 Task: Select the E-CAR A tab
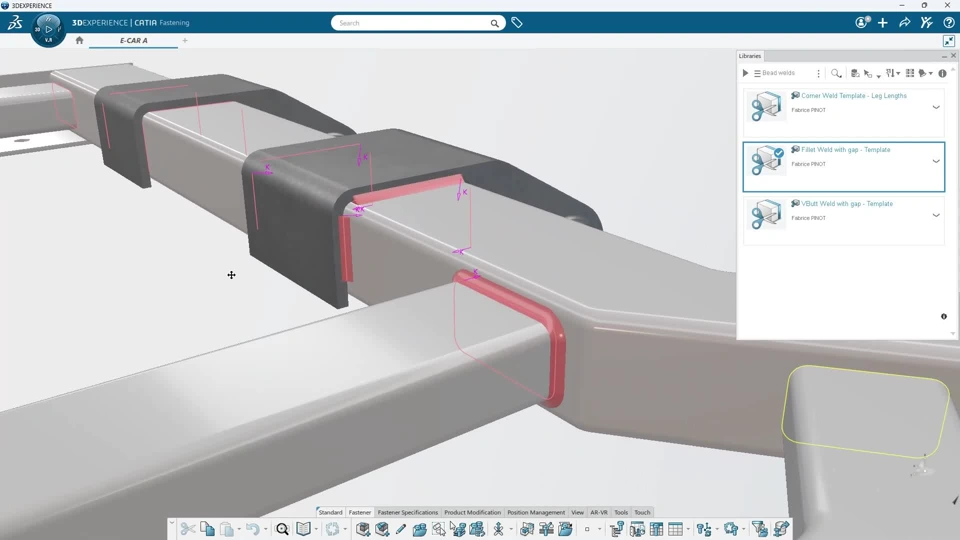click(133, 40)
